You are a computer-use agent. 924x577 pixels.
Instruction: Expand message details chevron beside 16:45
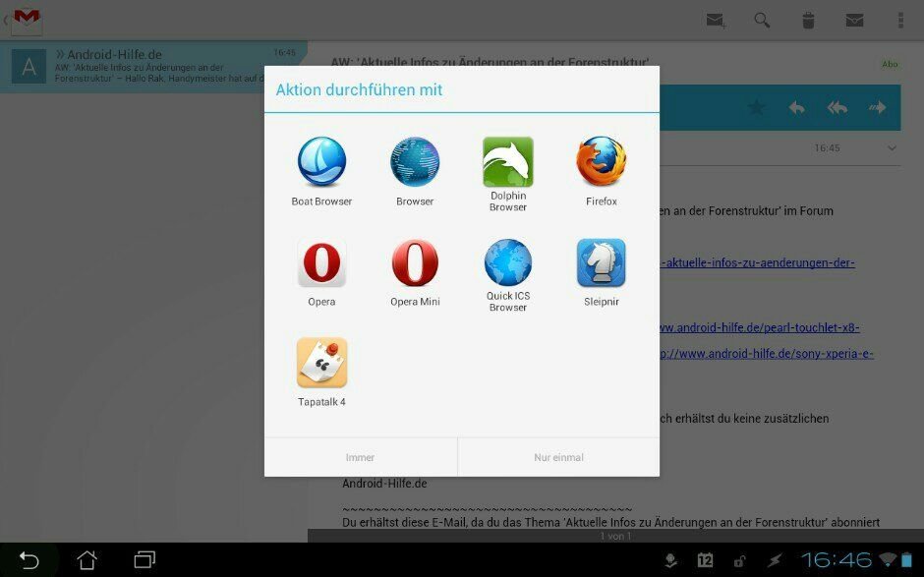pos(892,148)
